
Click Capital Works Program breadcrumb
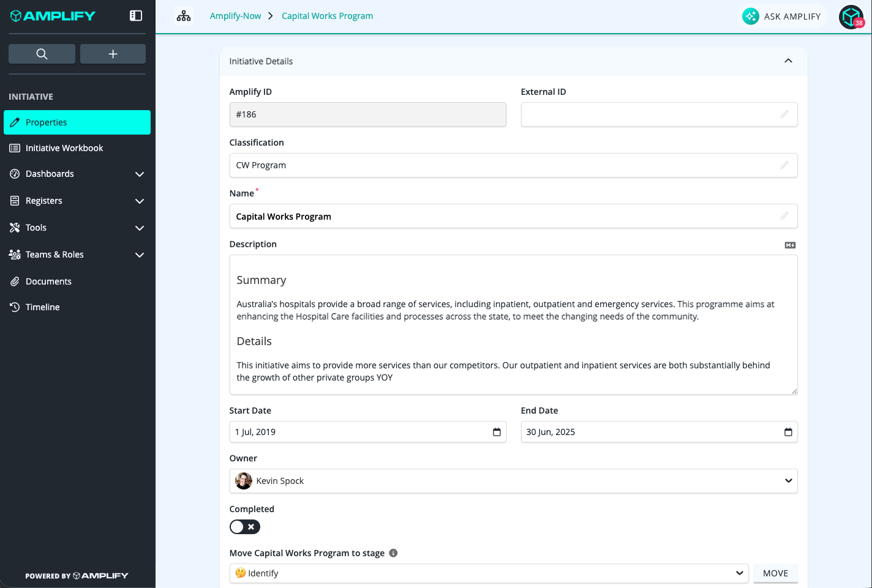(x=327, y=16)
